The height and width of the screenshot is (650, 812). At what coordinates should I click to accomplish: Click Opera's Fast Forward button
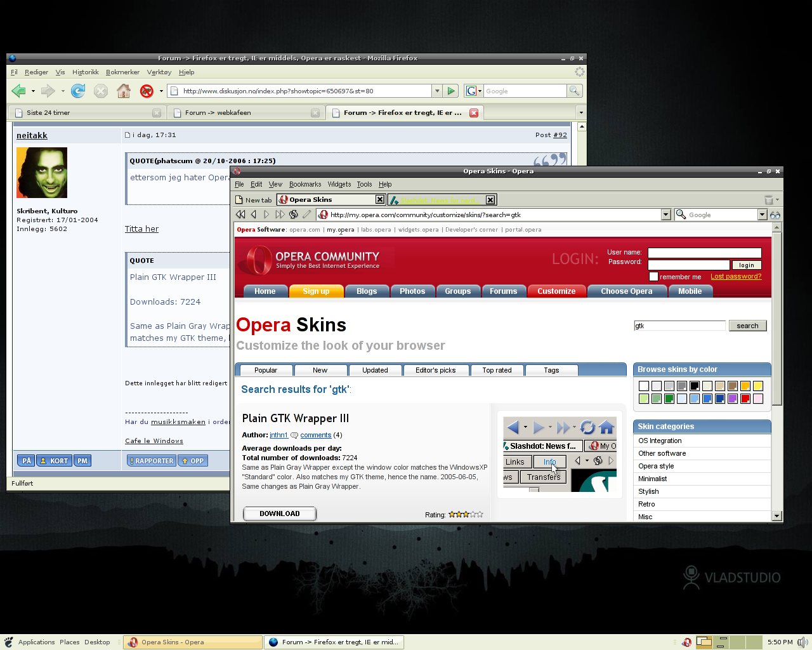tap(280, 215)
